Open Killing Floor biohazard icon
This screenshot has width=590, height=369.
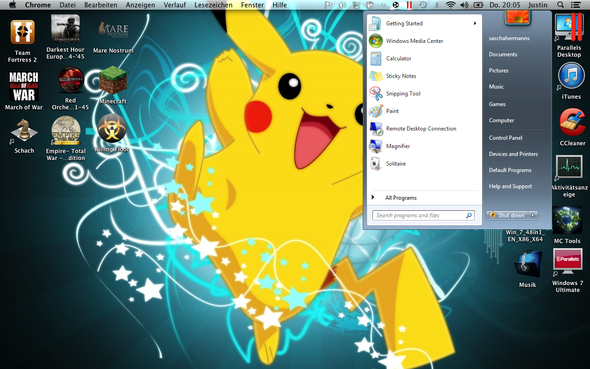(112, 128)
